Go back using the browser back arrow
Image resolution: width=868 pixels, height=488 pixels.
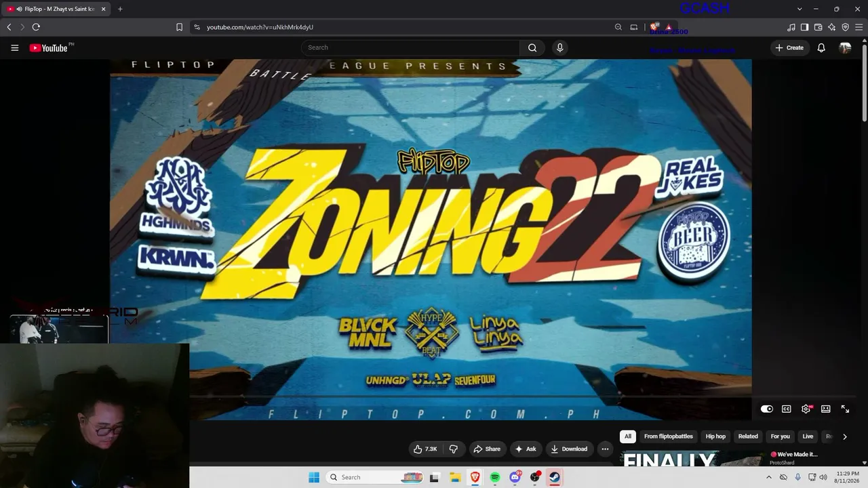pyautogui.click(x=9, y=27)
